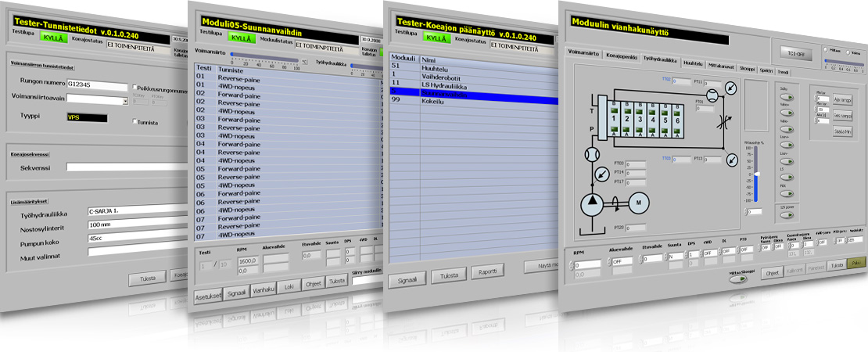Screen dimensions: 868x352
Task: Click the Asetukset button
Action: (207, 296)
